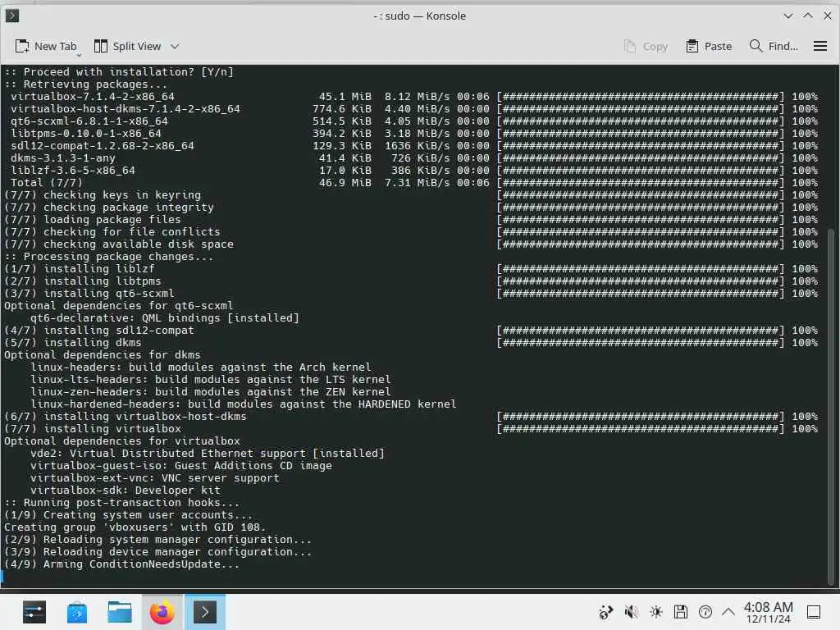
Task: Click the '(5/7) installing dkms' progress bar
Action: coord(640,343)
